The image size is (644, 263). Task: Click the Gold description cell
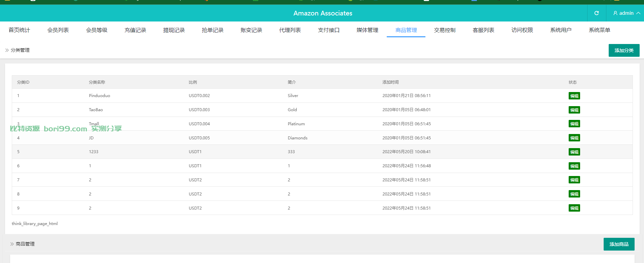point(292,110)
